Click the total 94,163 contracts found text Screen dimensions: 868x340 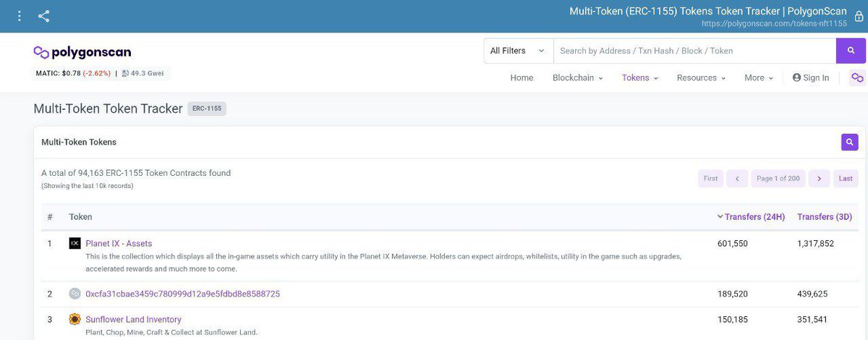136,173
